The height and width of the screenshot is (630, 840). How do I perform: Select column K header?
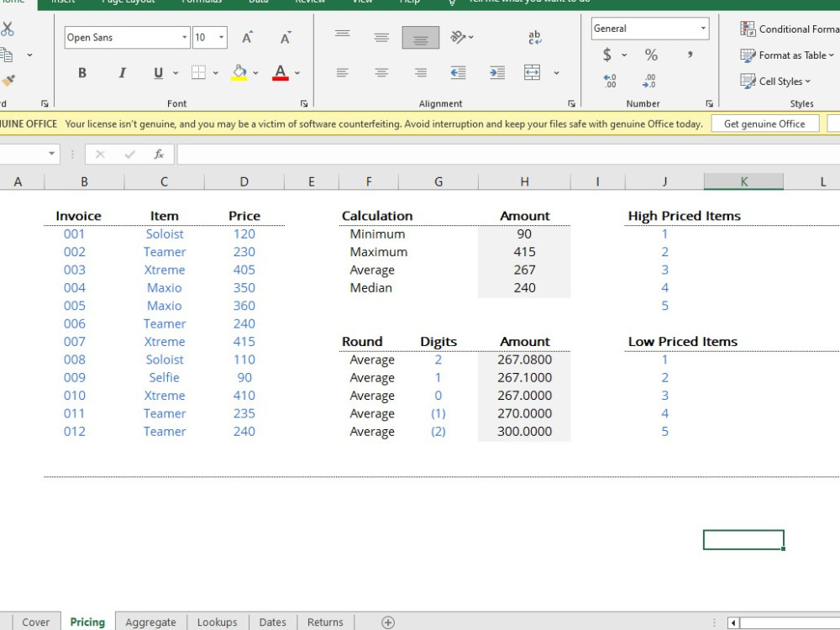click(x=743, y=181)
